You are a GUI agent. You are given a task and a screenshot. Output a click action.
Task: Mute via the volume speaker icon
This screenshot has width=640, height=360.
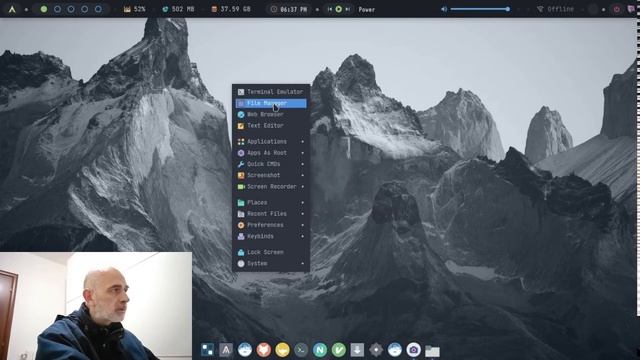(444, 9)
